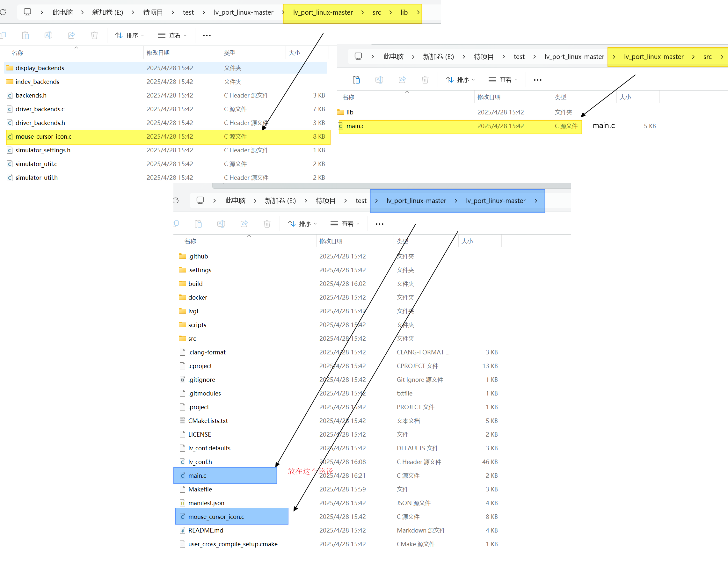Click the Refresh icon at top left
Screen dimensions: 728x566
coord(3,12)
